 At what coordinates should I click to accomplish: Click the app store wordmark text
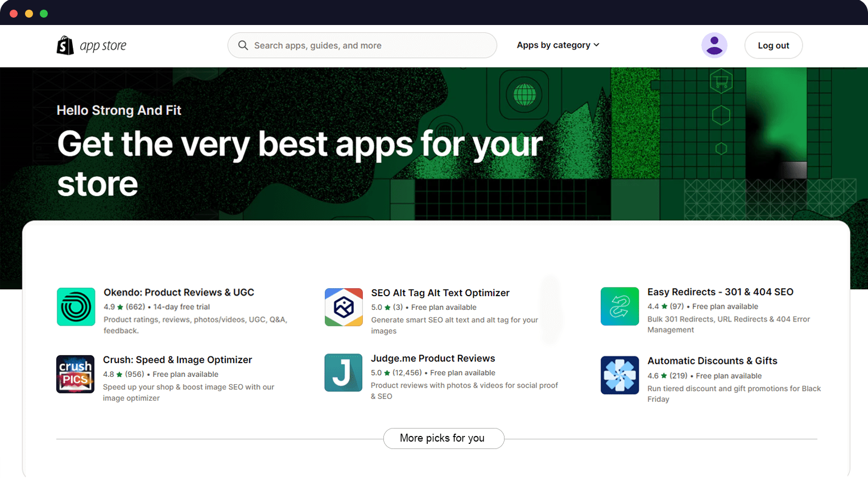(x=103, y=45)
